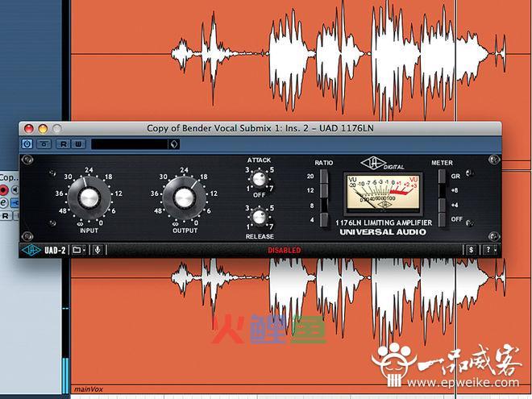Click the plugin window title text

click(x=260, y=129)
